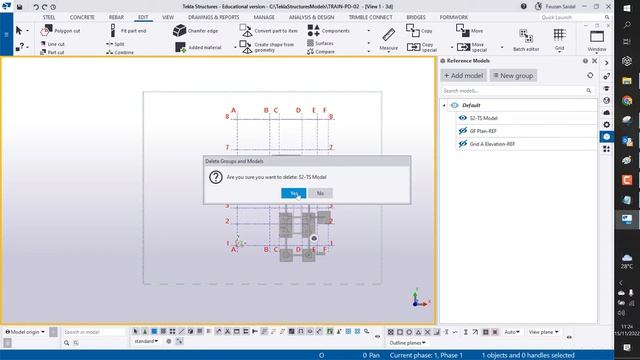Screen dimensions: 640x360
Task: Open the DRAWINGS & REPORTS tab
Action: point(213,17)
